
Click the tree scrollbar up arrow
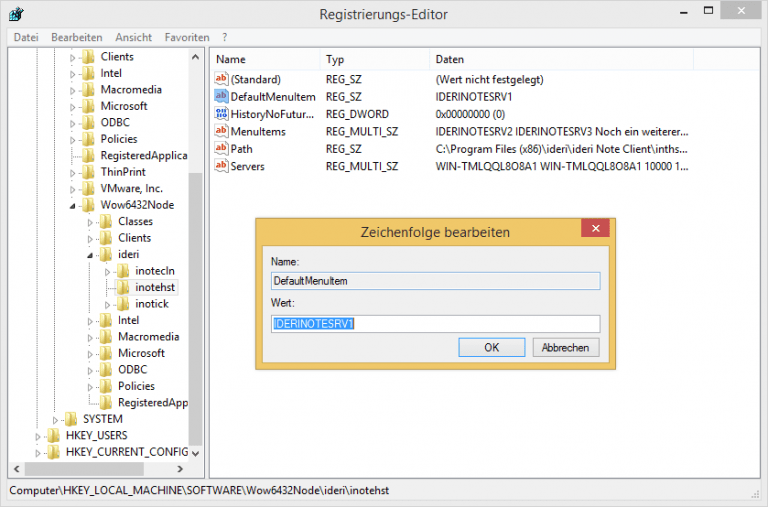point(195,57)
